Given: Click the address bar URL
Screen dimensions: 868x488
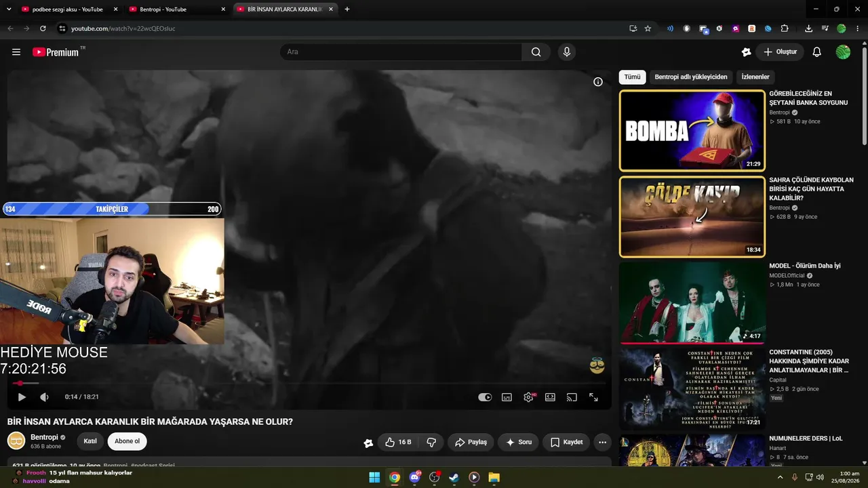Looking at the screenshot, I should (x=123, y=28).
